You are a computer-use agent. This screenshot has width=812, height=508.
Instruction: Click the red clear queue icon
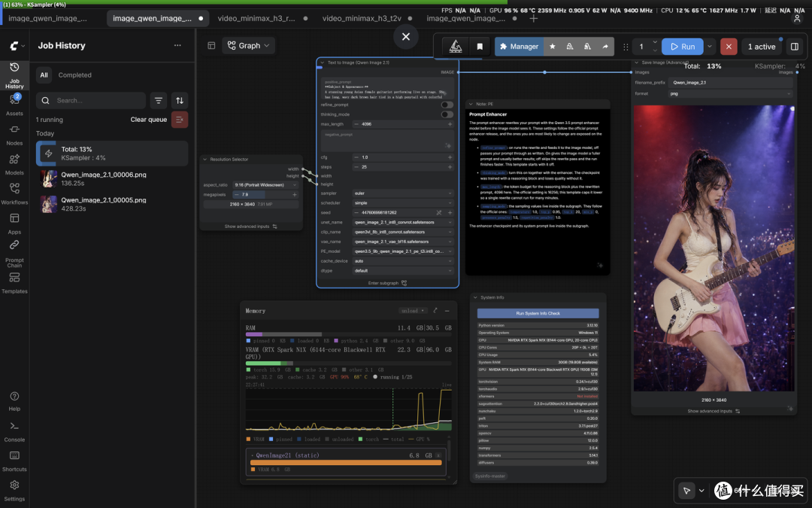pos(180,120)
